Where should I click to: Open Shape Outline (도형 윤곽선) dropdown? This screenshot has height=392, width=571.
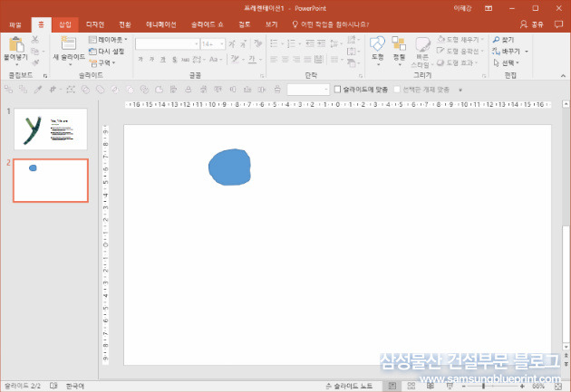[x=460, y=52]
